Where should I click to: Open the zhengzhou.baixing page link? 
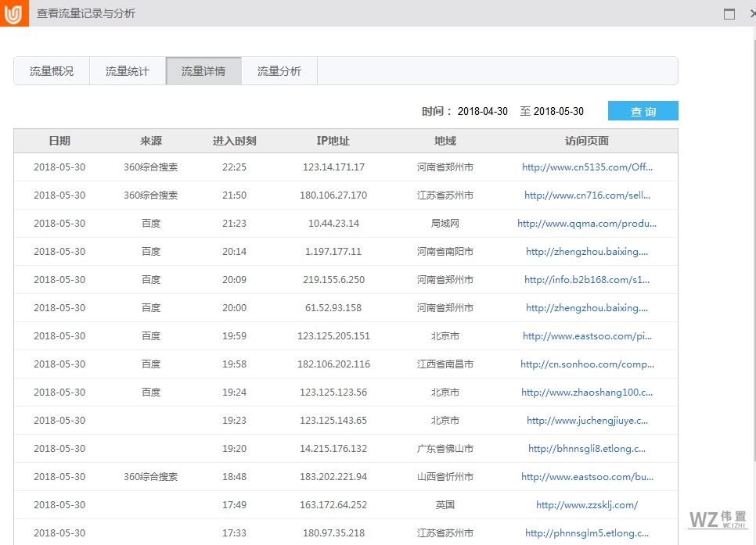pyautogui.click(x=589, y=251)
